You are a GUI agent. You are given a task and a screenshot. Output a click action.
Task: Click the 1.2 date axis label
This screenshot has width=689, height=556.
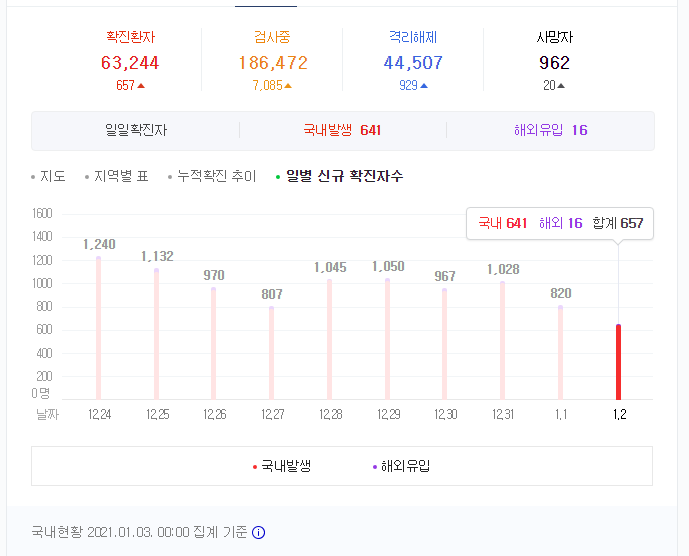click(620, 414)
